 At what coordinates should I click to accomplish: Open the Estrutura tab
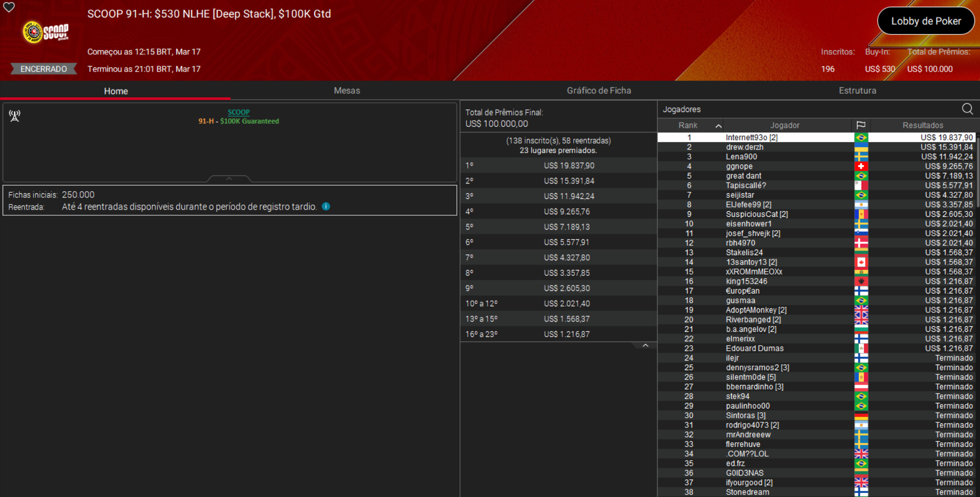point(857,91)
